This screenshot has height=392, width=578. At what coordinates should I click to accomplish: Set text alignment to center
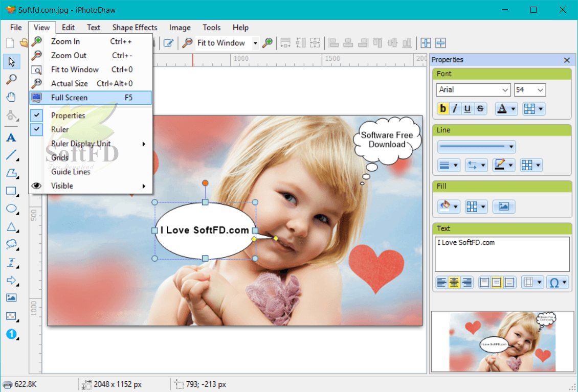(x=454, y=283)
